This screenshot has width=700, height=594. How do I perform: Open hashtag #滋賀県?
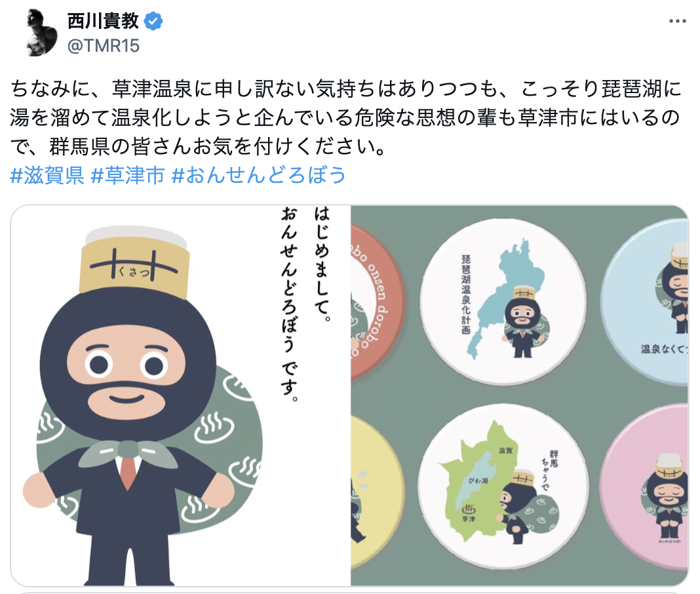pos(47,174)
